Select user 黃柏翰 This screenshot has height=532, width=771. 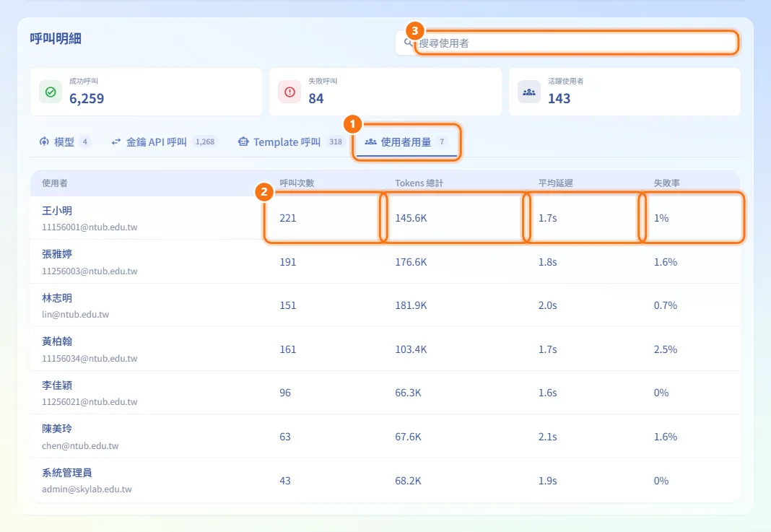57,341
